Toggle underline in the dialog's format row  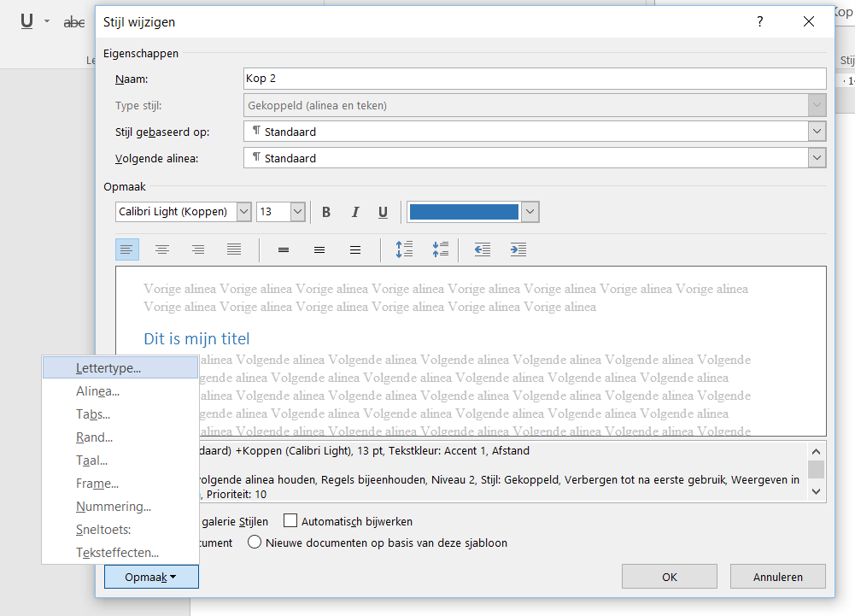pos(383,212)
